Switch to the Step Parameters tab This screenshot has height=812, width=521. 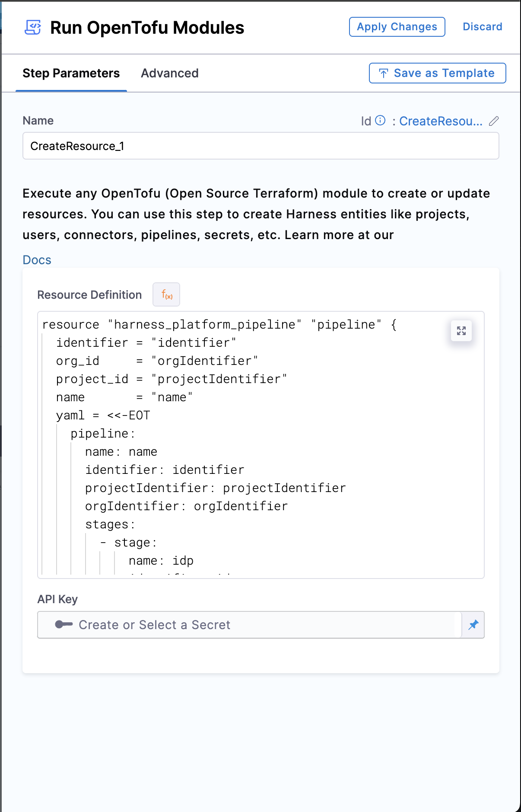point(71,73)
